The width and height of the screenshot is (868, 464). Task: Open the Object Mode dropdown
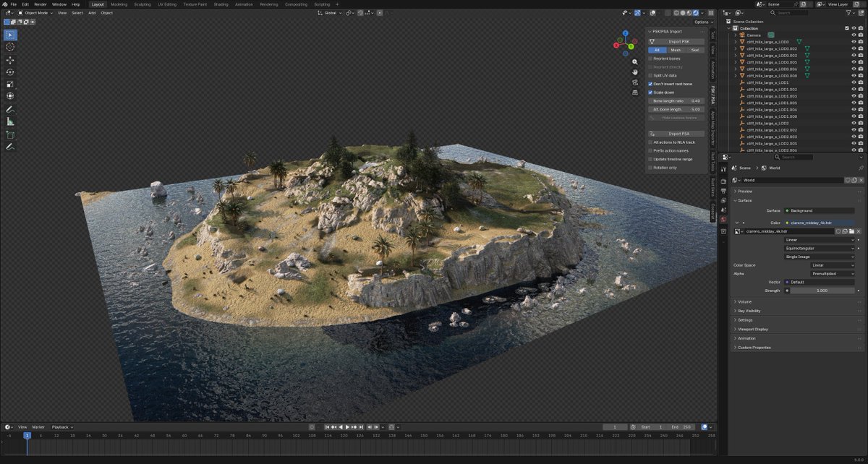point(35,12)
